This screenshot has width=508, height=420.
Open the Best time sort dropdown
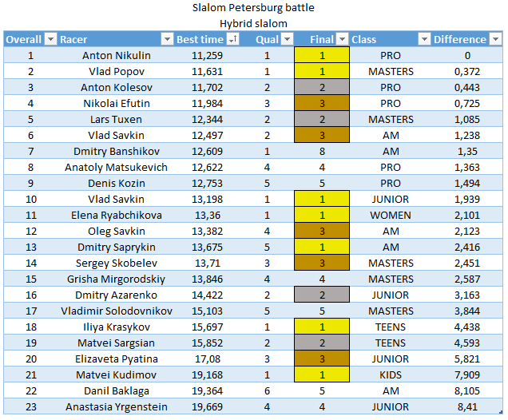[232, 39]
